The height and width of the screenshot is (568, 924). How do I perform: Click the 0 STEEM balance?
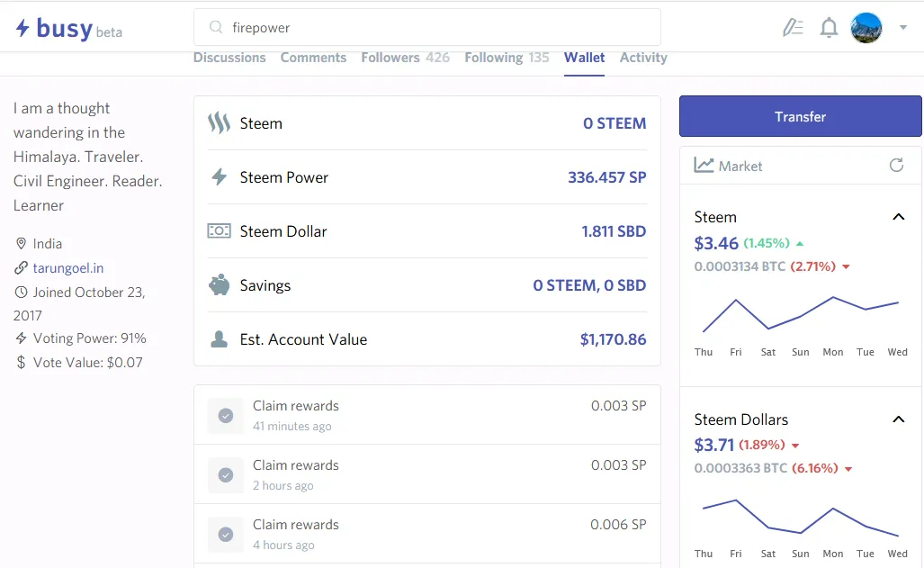tap(615, 123)
